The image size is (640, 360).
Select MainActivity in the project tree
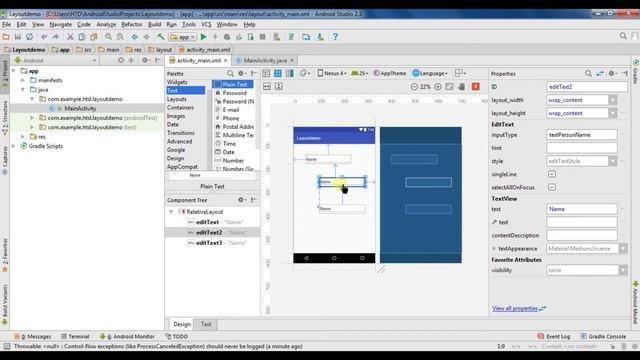point(80,109)
